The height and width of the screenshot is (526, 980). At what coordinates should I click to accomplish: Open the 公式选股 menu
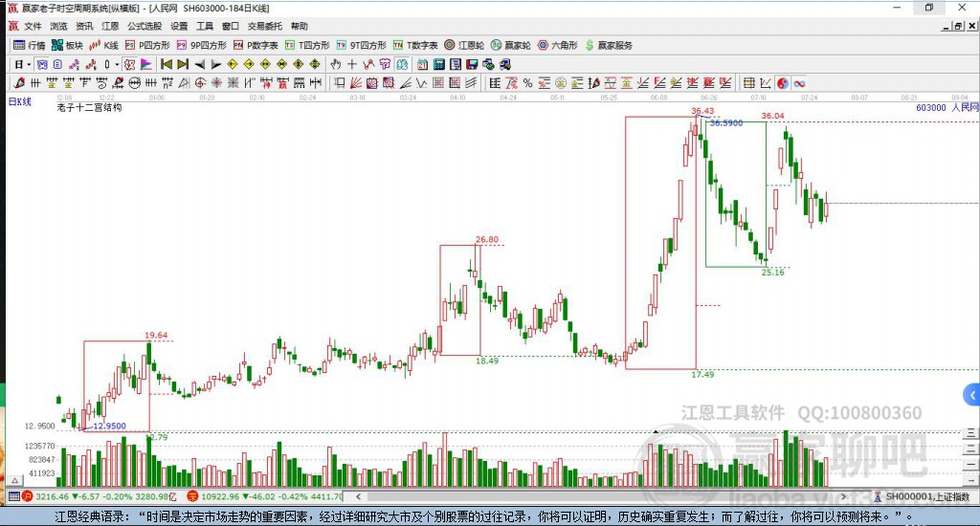click(145, 26)
